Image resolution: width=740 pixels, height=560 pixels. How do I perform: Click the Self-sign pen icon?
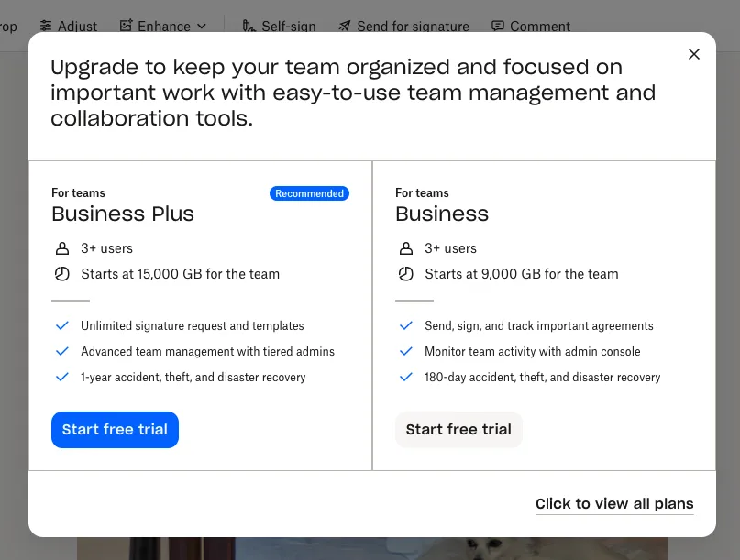pyautogui.click(x=249, y=26)
